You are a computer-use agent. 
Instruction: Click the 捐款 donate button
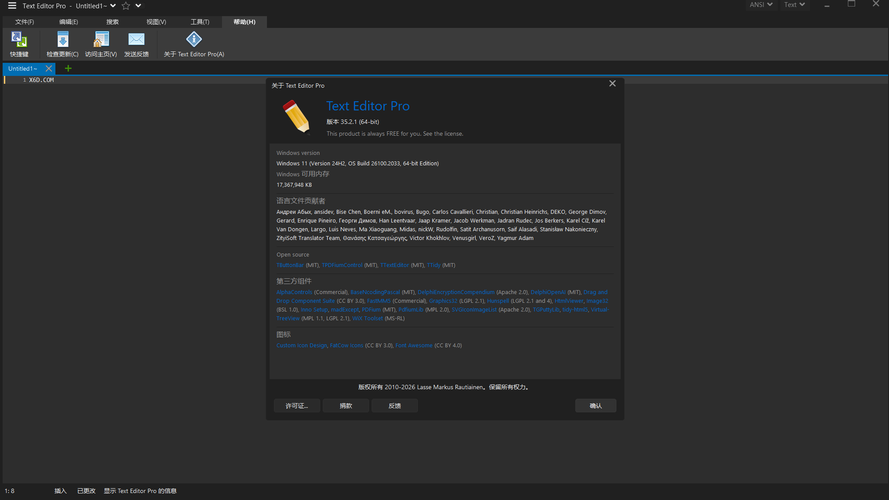[346, 406]
